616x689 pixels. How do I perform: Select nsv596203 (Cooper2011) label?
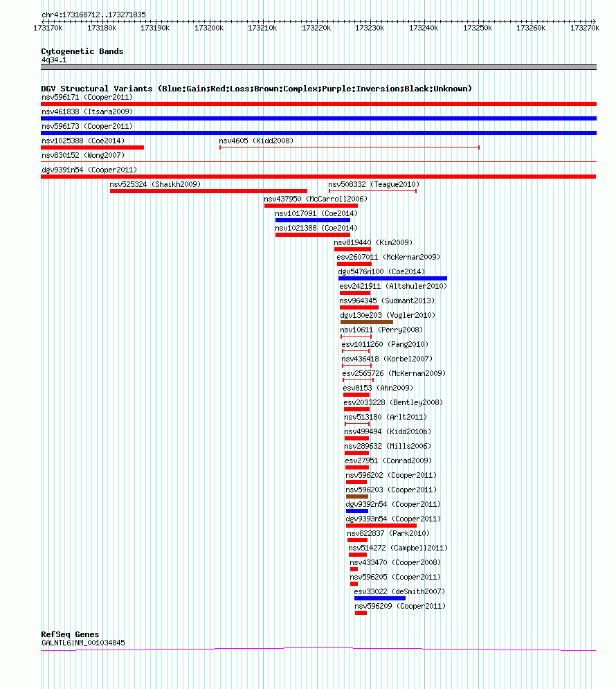391,489
